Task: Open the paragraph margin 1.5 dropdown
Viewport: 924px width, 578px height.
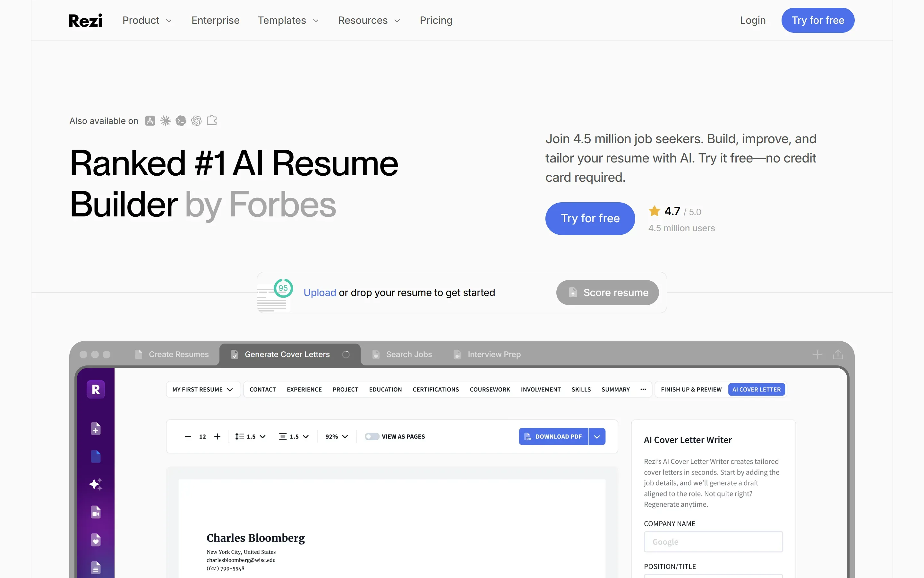Action: pyautogui.click(x=294, y=437)
